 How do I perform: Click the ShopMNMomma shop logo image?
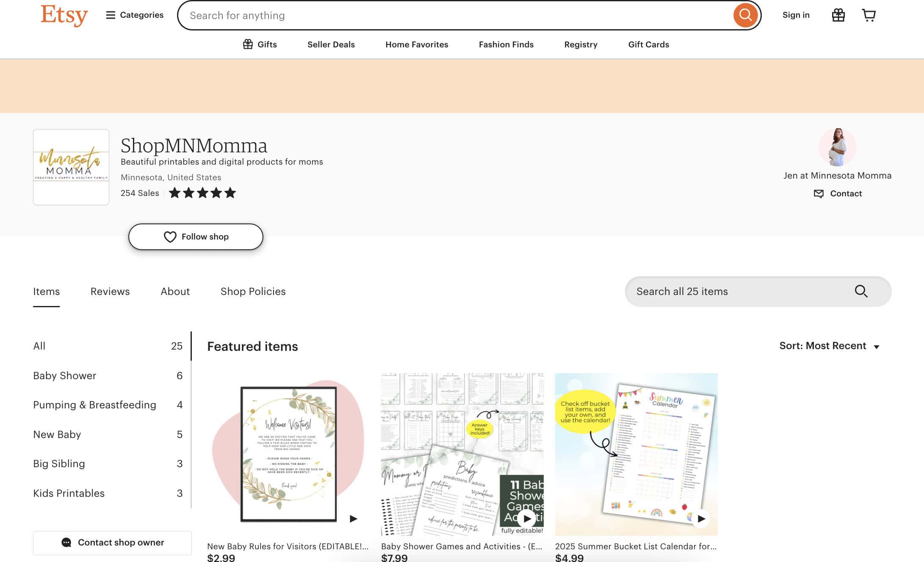click(x=71, y=167)
